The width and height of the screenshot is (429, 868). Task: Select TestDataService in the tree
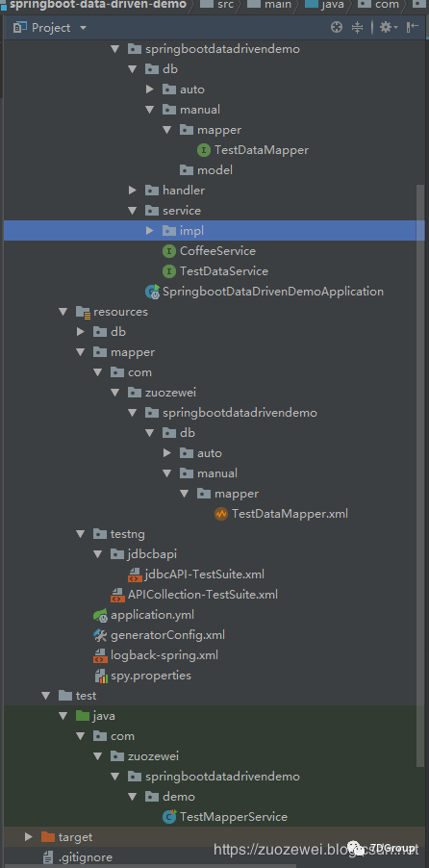(223, 271)
